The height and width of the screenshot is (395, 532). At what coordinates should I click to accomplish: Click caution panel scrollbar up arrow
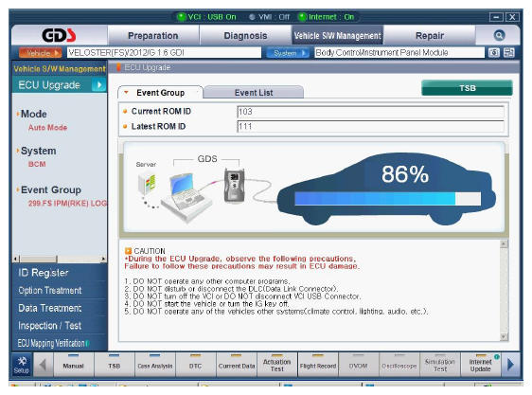[x=504, y=243]
